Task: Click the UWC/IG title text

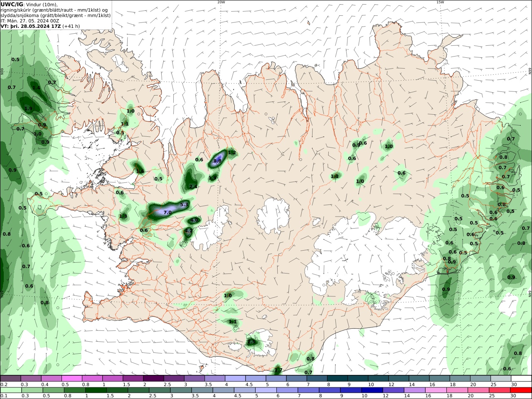Action: tap(12, 5)
